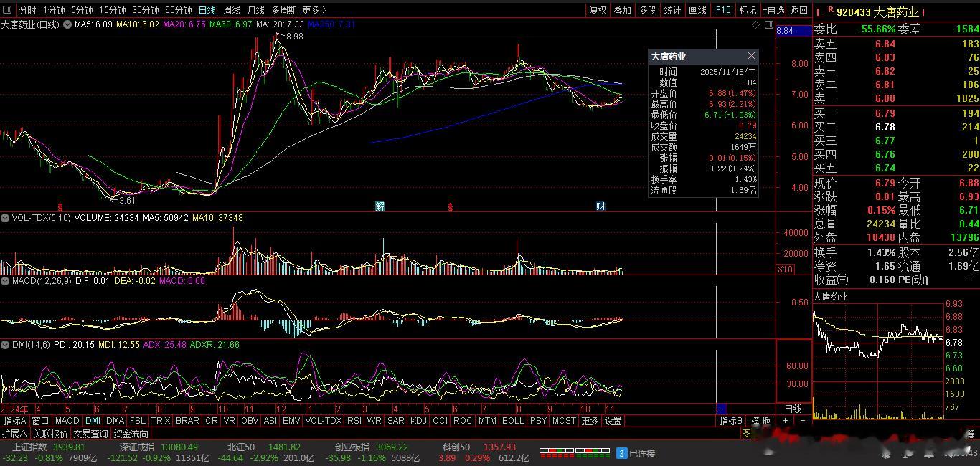Choose the DMI indicator tab
980x466 pixels.
(93, 421)
